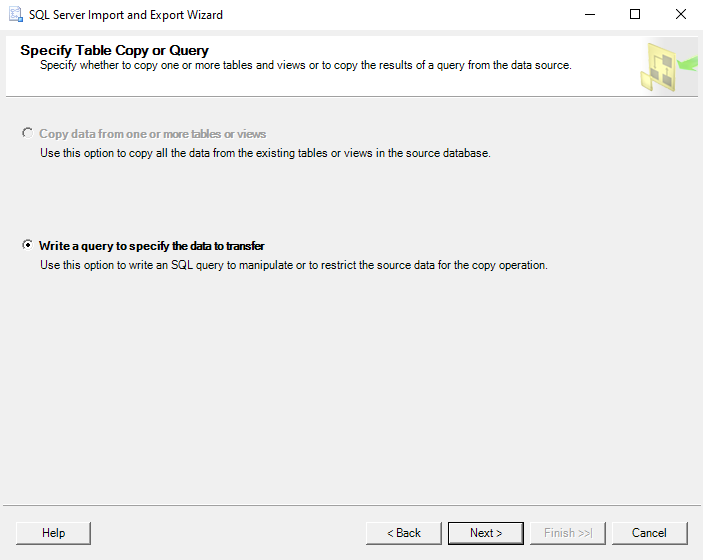Click the SQL Server wizard title bar icon
This screenshot has height=560, width=703.
click(x=16, y=15)
